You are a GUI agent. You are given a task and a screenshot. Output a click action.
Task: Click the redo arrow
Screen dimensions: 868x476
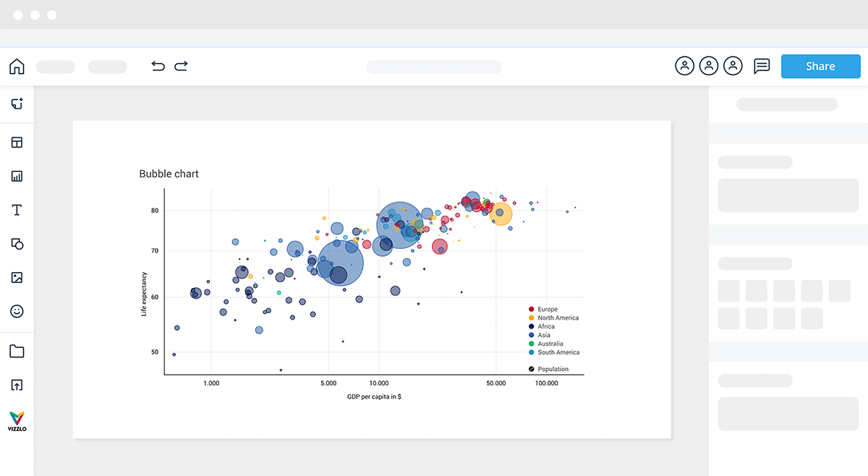pos(181,67)
